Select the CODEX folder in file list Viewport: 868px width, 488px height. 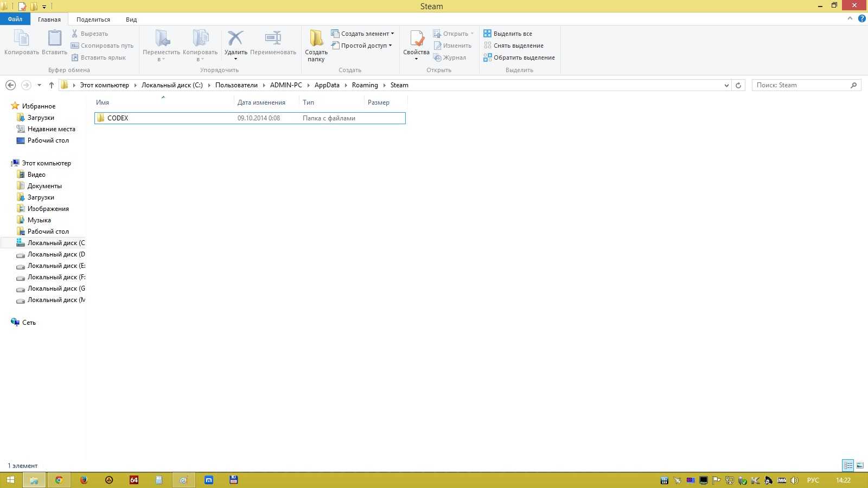click(118, 118)
